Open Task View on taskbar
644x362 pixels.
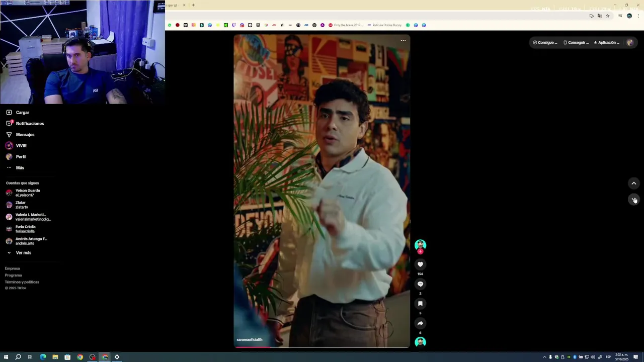[x=30, y=357]
